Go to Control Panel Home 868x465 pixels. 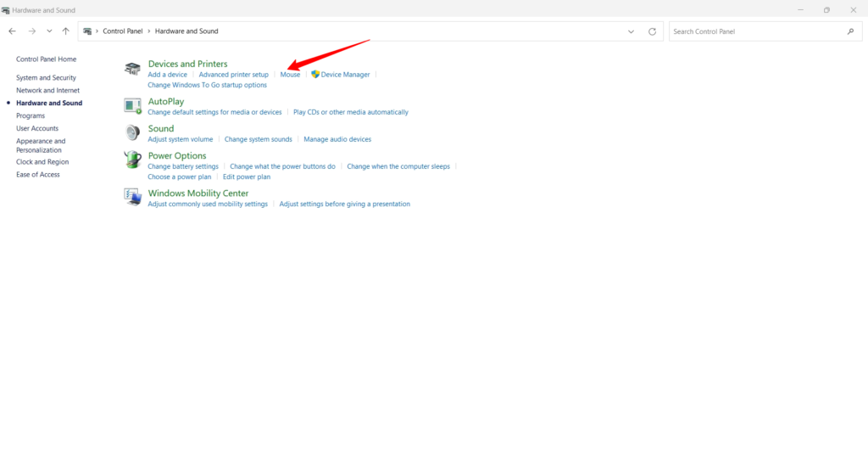(46, 59)
